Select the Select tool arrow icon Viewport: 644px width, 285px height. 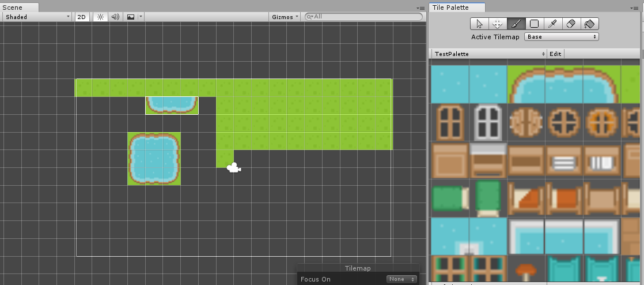pos(479,24)
